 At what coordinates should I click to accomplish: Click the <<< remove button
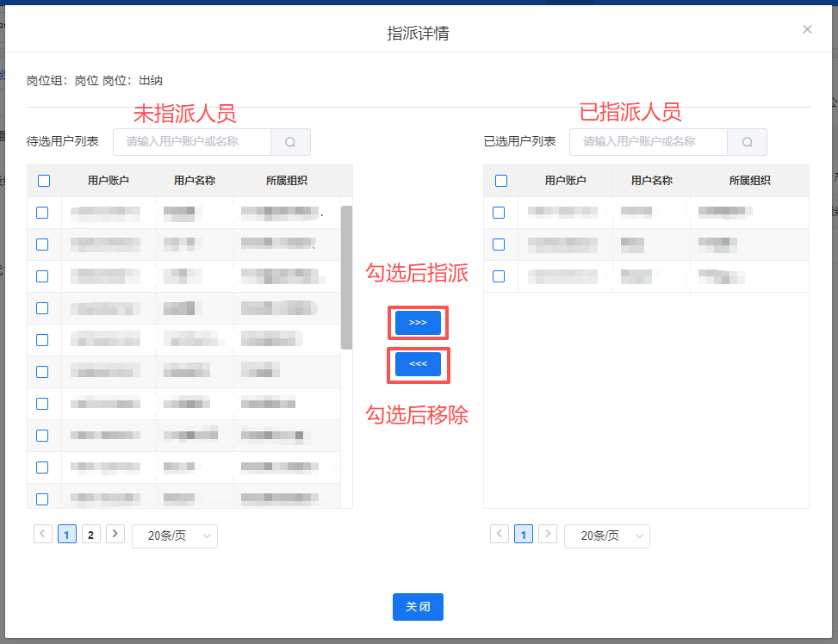[418, 364]
